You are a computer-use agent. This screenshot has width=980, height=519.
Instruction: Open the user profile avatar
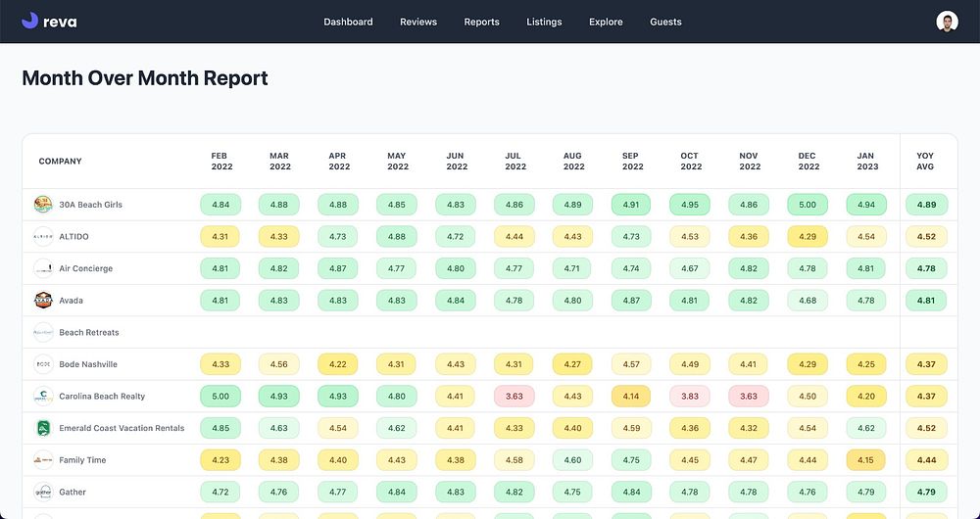tap(947, 22)
